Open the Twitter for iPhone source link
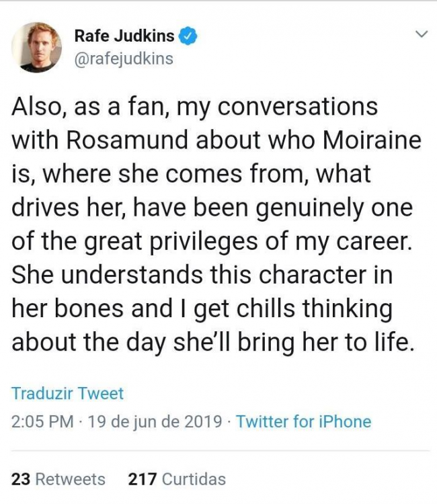437x504 pixels. coord(303,421)
